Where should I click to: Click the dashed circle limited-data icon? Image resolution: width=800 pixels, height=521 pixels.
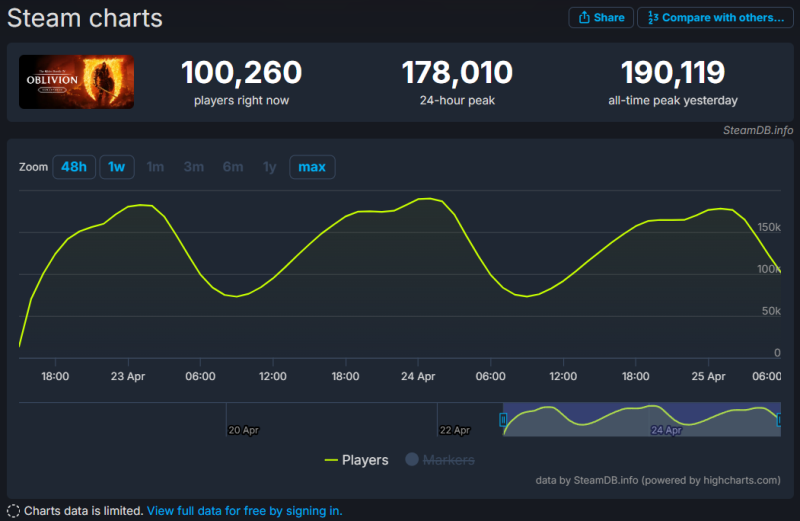12,510
